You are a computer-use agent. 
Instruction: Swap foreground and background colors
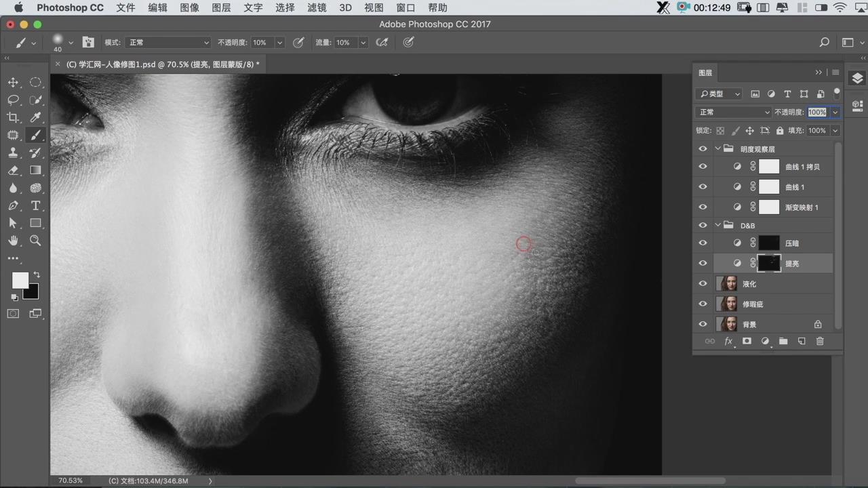tap(37, 274)
